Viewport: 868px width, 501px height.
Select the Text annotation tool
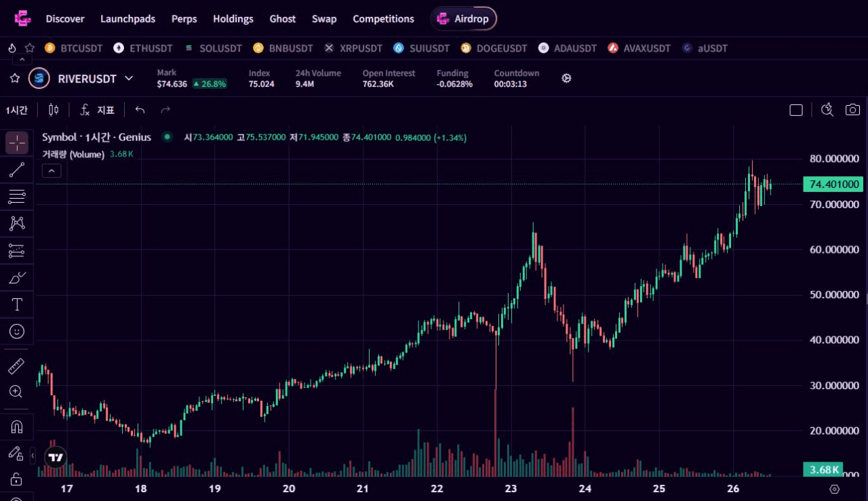(x=17, y=304)
